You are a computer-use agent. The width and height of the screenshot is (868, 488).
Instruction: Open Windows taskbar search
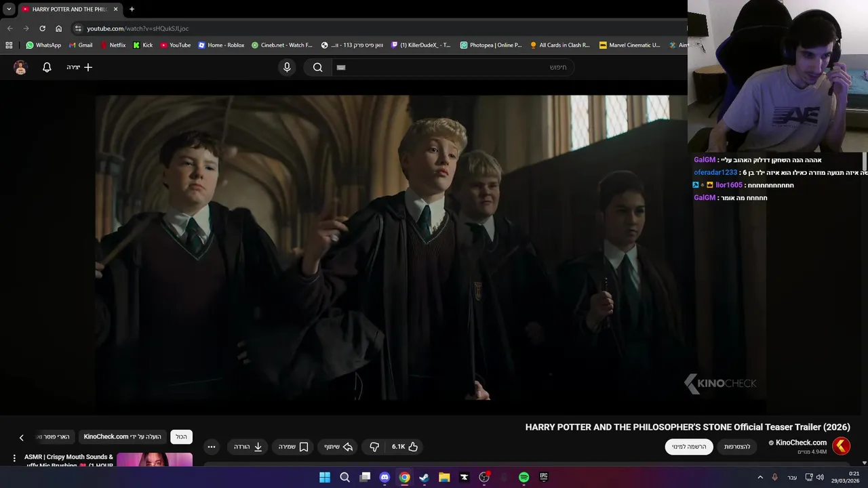coord(344,477)
